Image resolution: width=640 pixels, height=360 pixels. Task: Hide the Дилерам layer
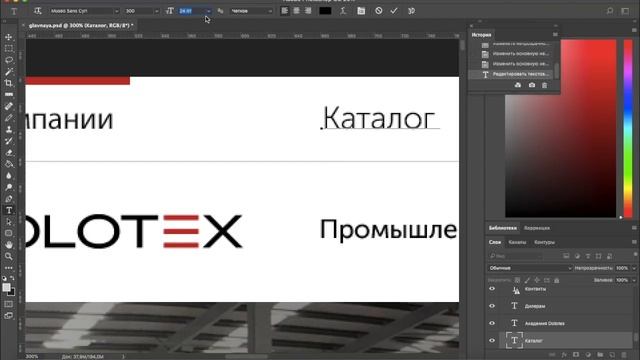(492, 306)
